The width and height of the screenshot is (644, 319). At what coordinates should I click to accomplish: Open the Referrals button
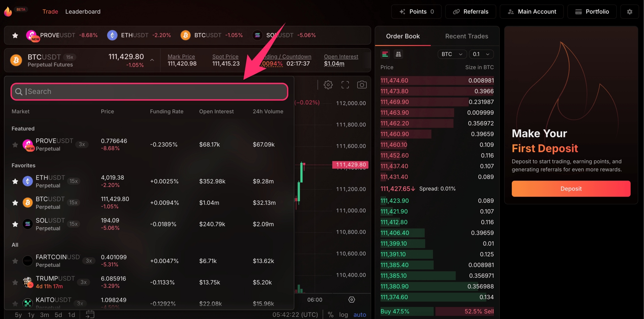[471, 12]
